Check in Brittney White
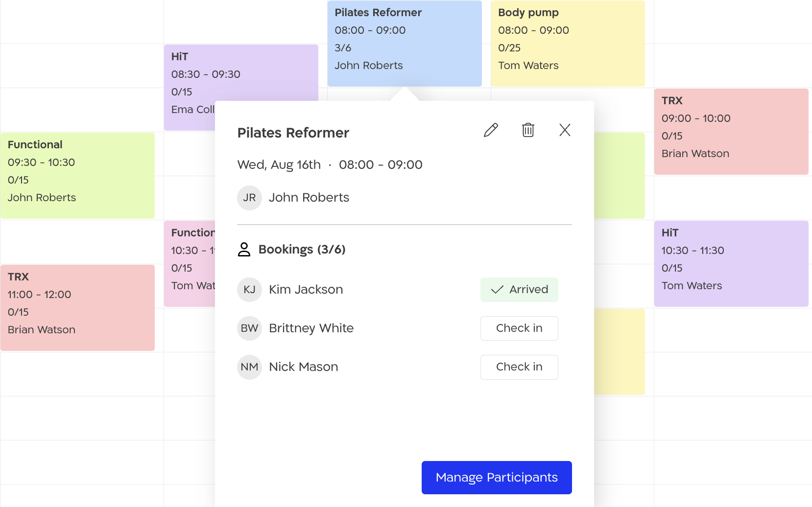 [x=519, y=328]
